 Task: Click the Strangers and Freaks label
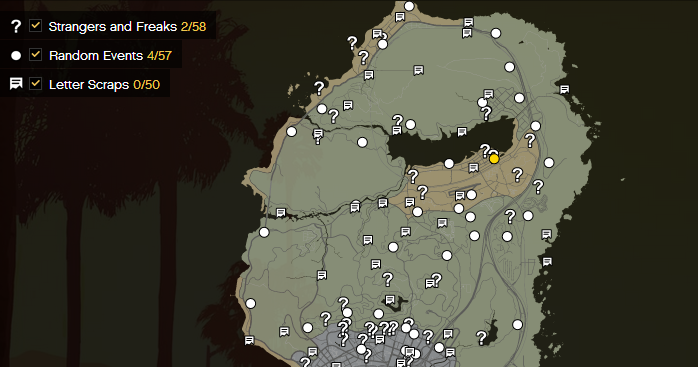coord(113,27)
